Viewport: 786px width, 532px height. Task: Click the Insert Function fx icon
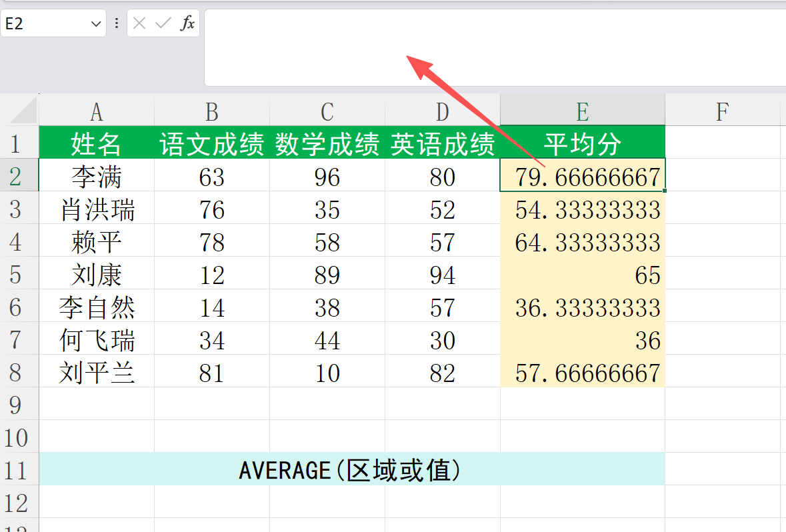pos(187,24)
